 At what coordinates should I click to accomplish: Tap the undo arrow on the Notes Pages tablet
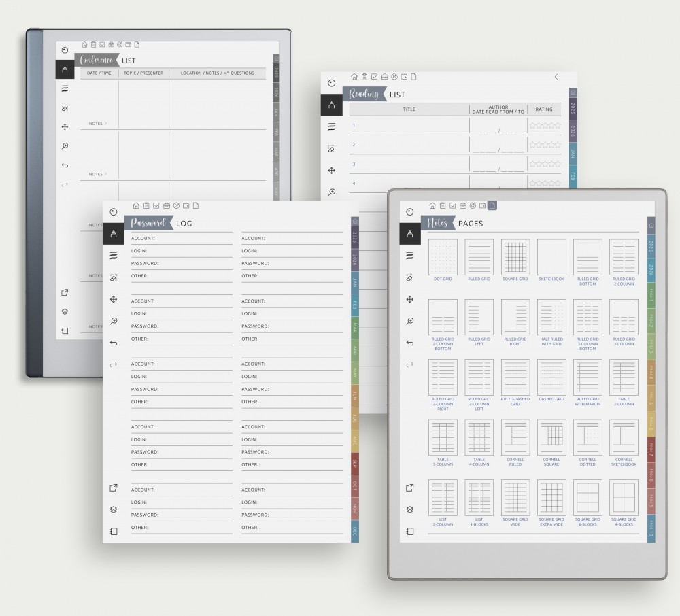pos(409,343)
